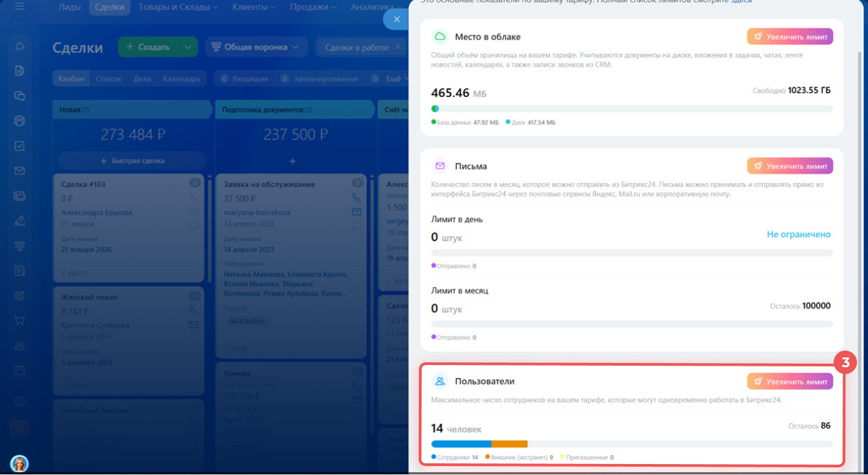Open the chat bubbles icon in left sidebar
Image resolution: width=868 pixels, height=475 pixels.
coord(20,96)
